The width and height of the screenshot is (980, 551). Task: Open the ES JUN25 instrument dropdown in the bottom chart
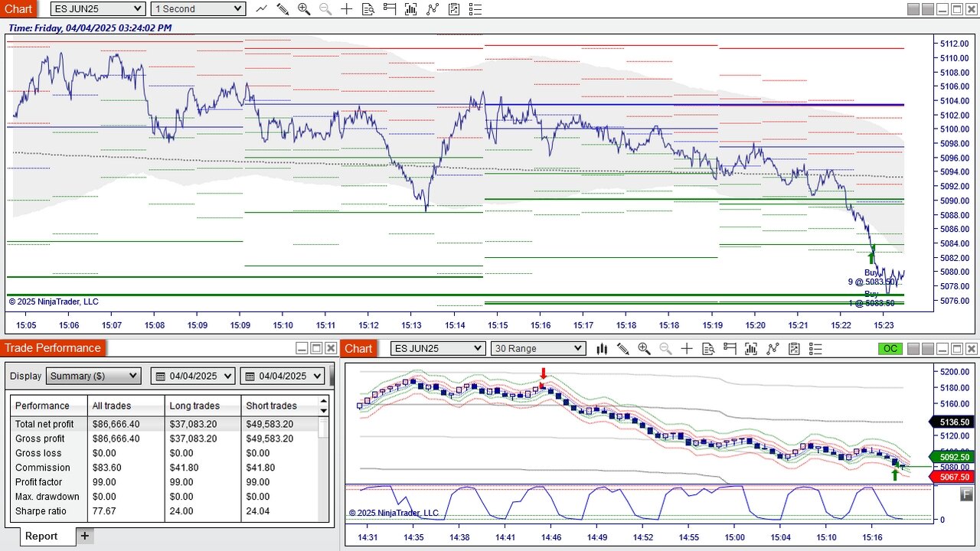pyautogui.click(x=438, y=348)
